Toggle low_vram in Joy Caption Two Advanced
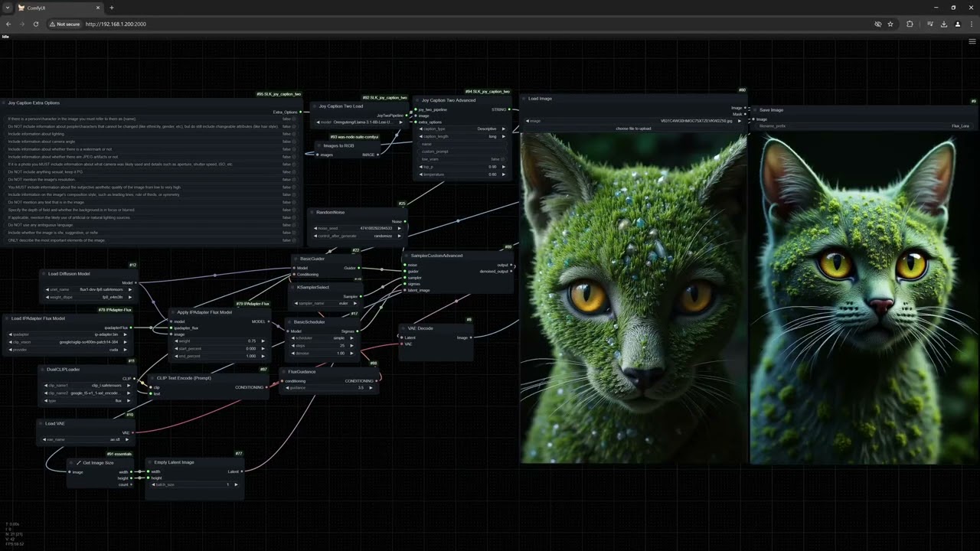 pyautogui.click(x=462, y=159)
